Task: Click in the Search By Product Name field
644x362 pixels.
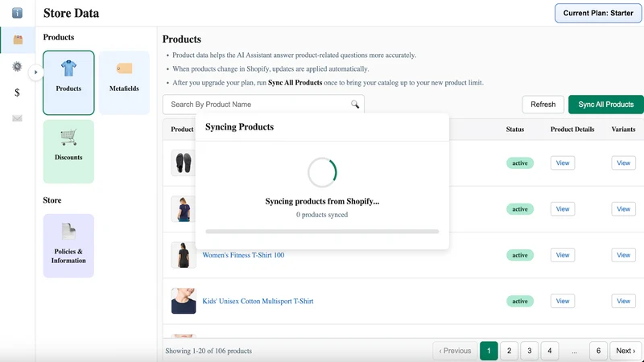Action: click(263, 105)
